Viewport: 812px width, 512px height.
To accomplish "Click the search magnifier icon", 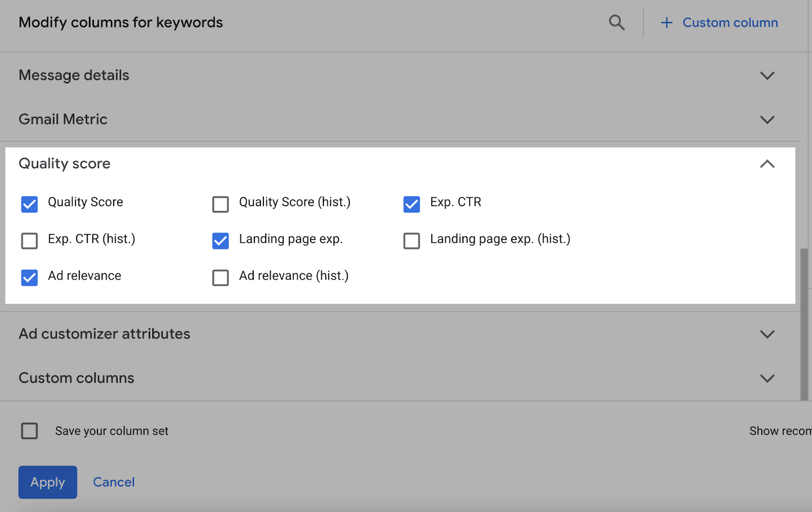I will point(617,23).
